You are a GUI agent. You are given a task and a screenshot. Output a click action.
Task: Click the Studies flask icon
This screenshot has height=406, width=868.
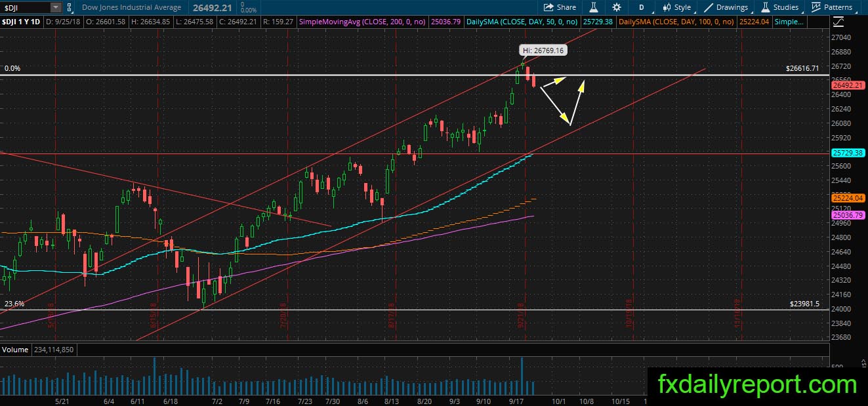tap(766, 7)
